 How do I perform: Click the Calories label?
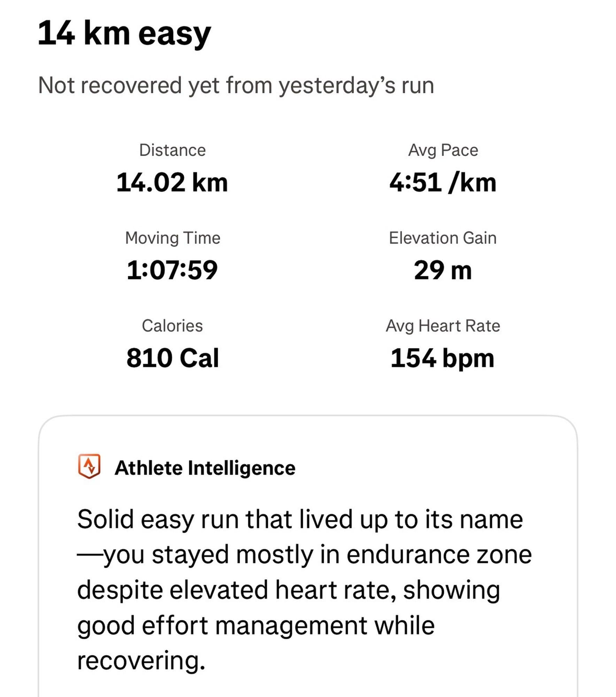(x=172, y=326)
